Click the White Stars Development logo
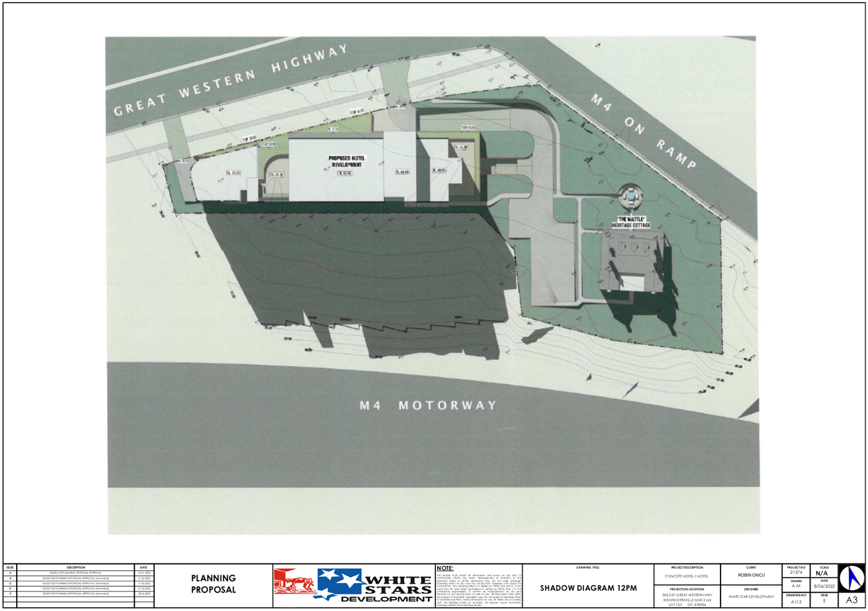 [x=373, y=586]
